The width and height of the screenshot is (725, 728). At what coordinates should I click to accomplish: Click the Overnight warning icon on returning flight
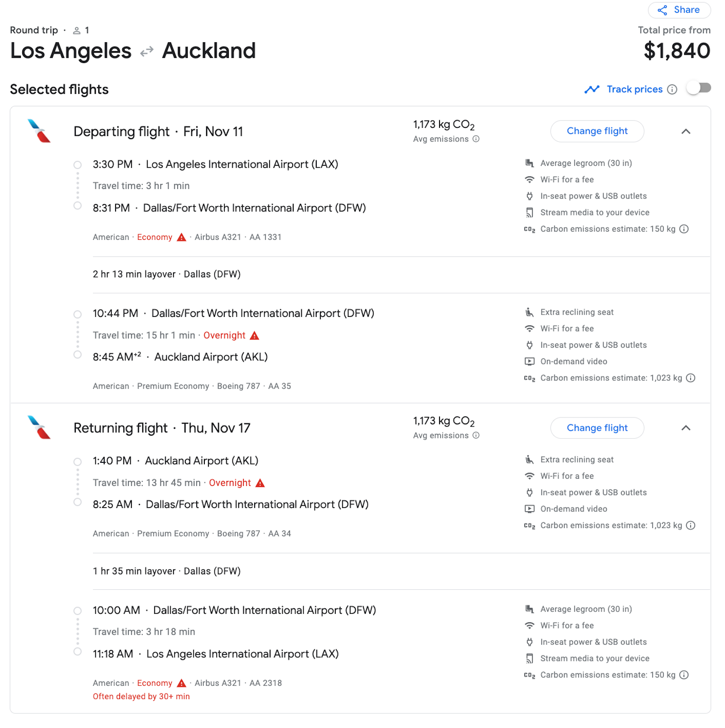pos(260,483)
